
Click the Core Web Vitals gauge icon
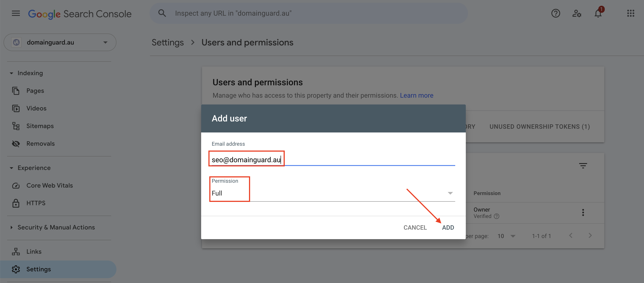[x=16, y=186]
